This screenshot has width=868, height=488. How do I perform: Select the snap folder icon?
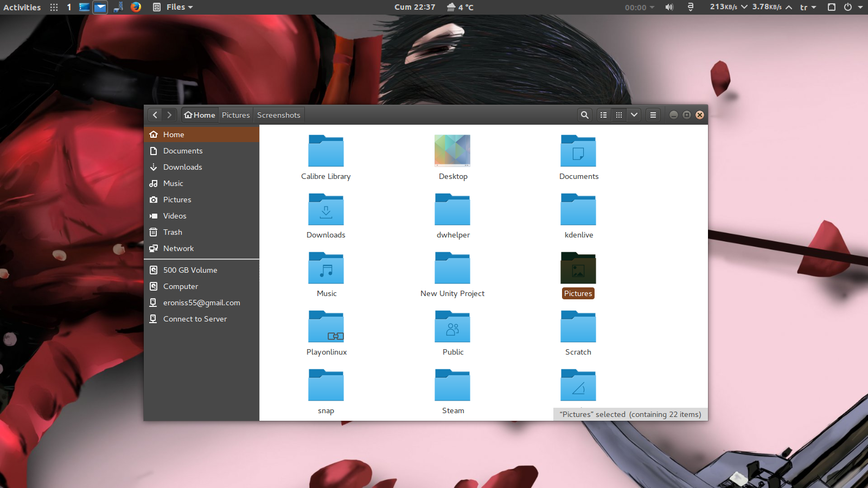326,385
